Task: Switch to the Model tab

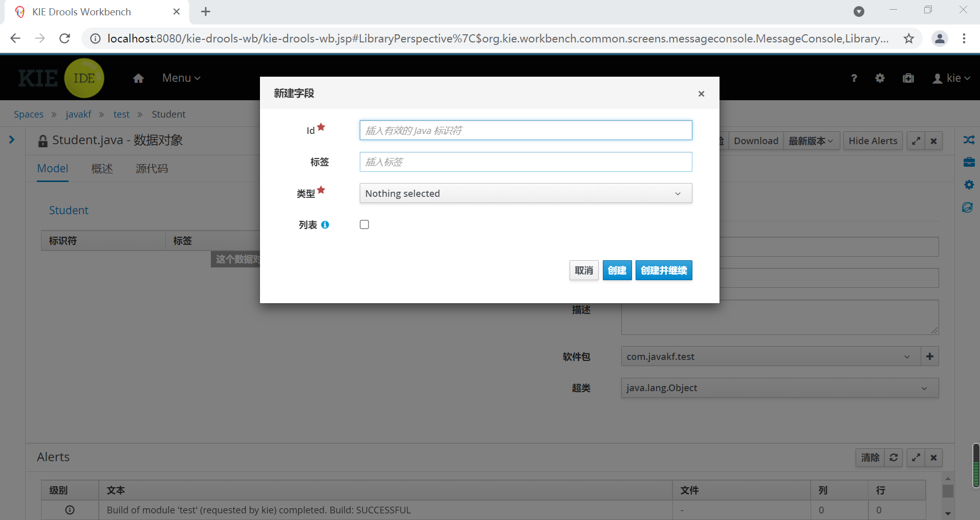Action: 53,169
